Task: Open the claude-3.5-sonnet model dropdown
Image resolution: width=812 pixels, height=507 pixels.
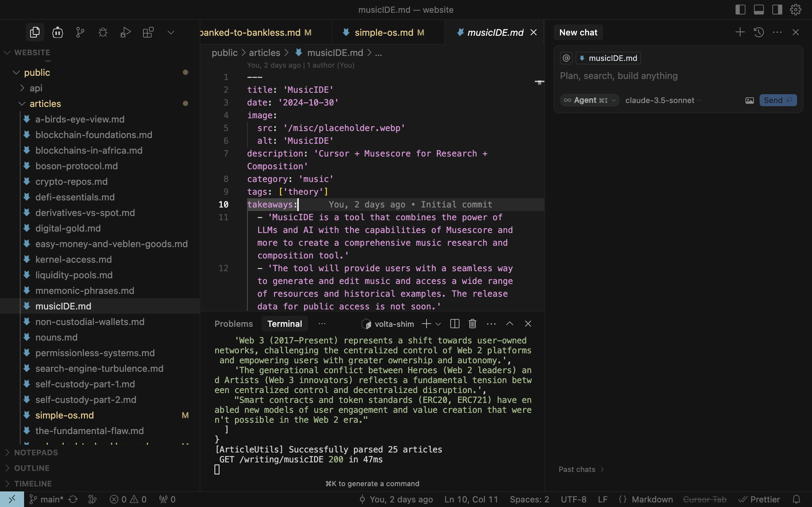Action: (x=663, y=100)
